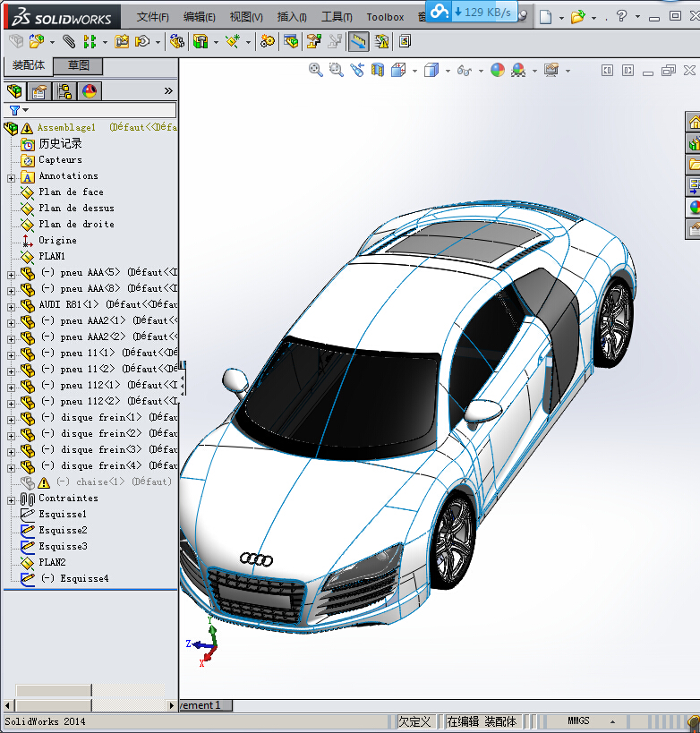
Task: Open the 插入(I) menu
Action: click(x=292, y=17)
